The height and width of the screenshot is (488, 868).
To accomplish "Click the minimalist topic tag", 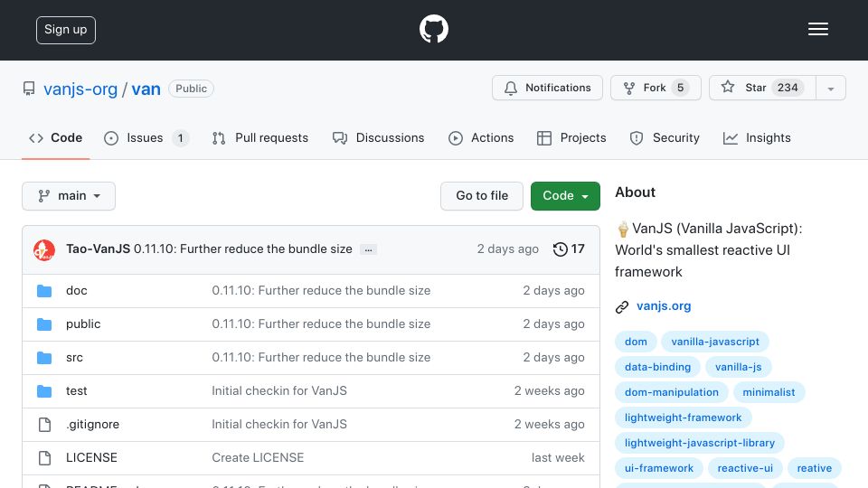I will pos(769,392).
